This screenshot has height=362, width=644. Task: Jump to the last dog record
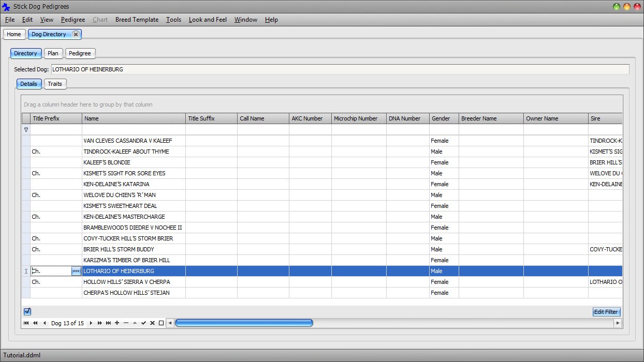point(109,323)
